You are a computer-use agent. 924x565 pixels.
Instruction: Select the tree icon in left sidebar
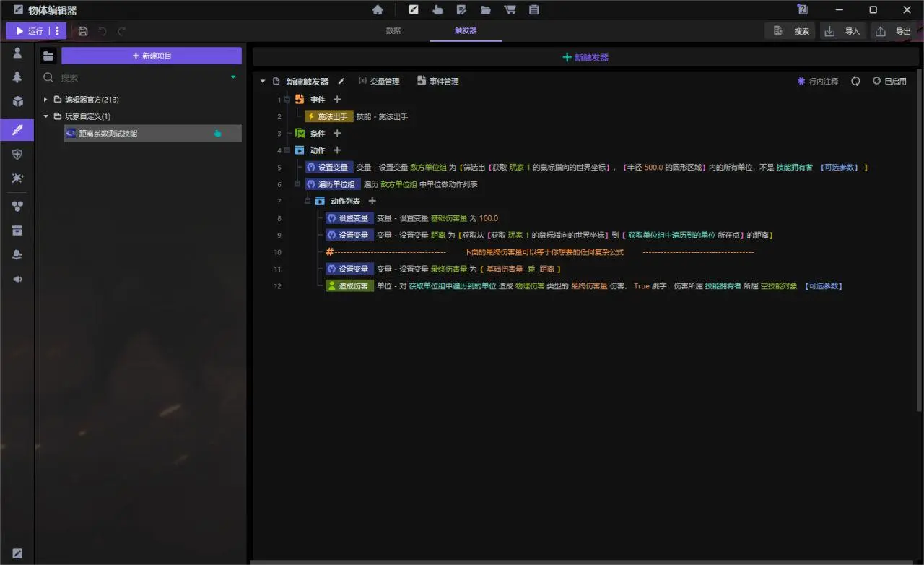point(17,77)
